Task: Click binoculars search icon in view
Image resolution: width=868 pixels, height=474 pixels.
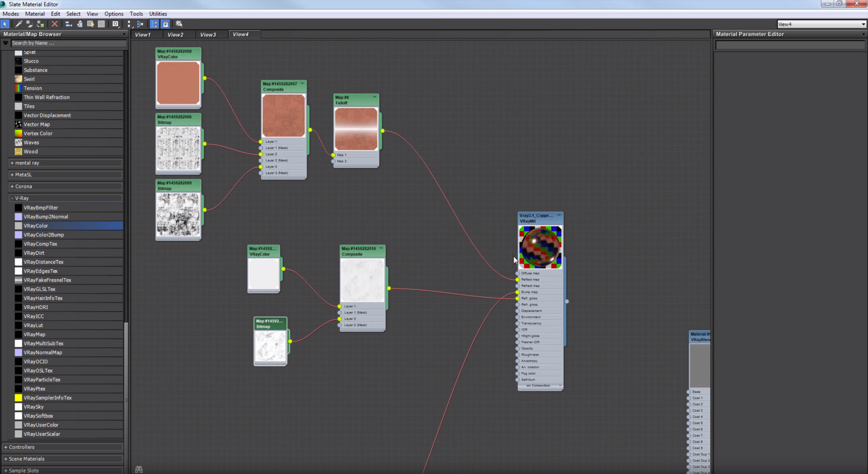Action: pyautogui.click(x=139, y=469)
